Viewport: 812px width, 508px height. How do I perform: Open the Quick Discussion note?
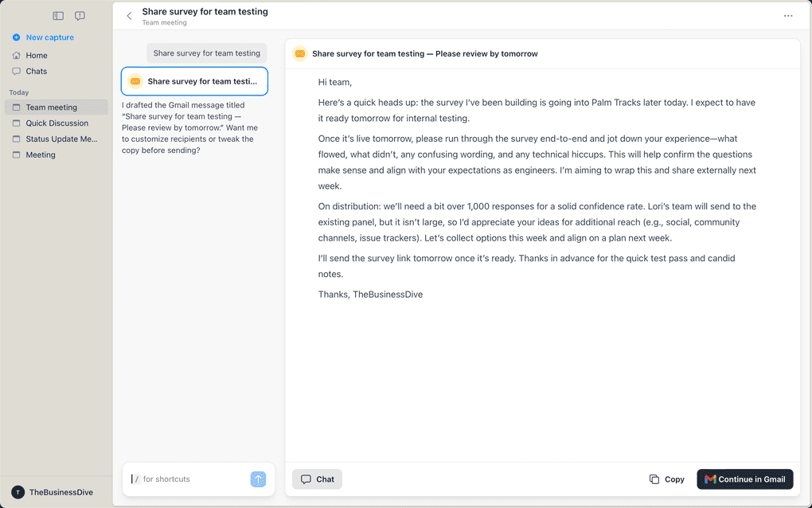pyautogui.click(x=57, y=123)
